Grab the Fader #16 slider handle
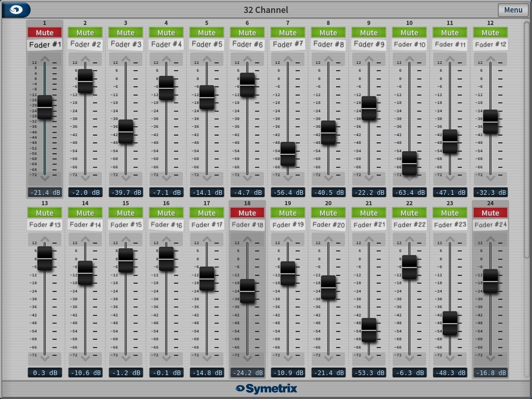This screenshot has height=399, width=532. point(166,258)
